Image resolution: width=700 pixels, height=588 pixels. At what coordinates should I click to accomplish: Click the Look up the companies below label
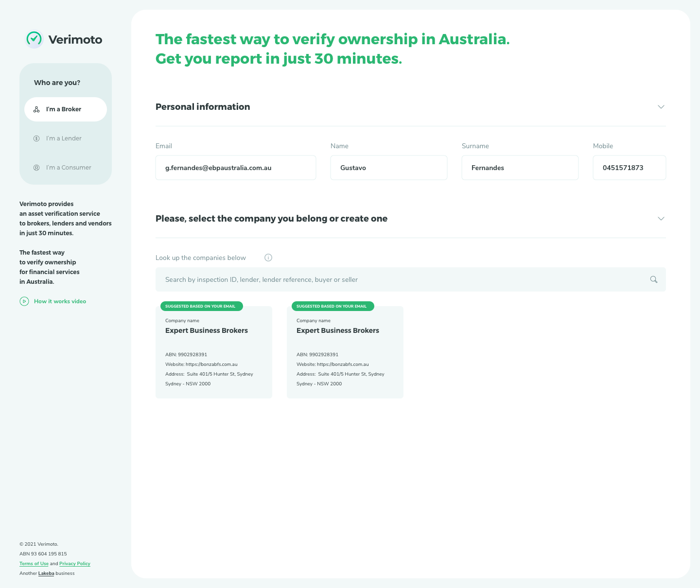pos(201,258)
